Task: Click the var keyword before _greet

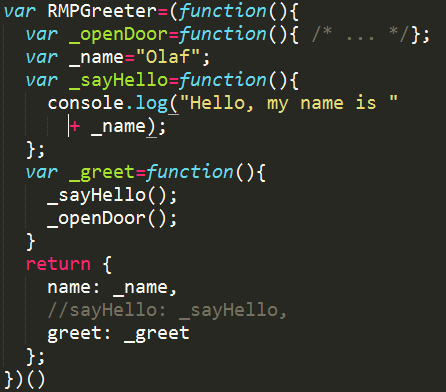Action: pyautogui.click(x=42, y=173)
